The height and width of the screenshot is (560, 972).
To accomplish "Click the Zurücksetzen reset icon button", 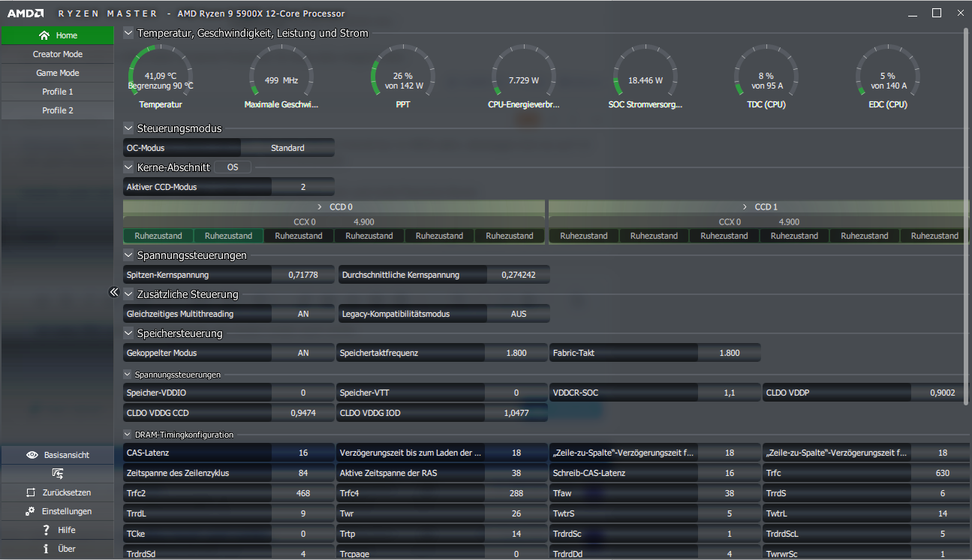I will click(57, 492).
